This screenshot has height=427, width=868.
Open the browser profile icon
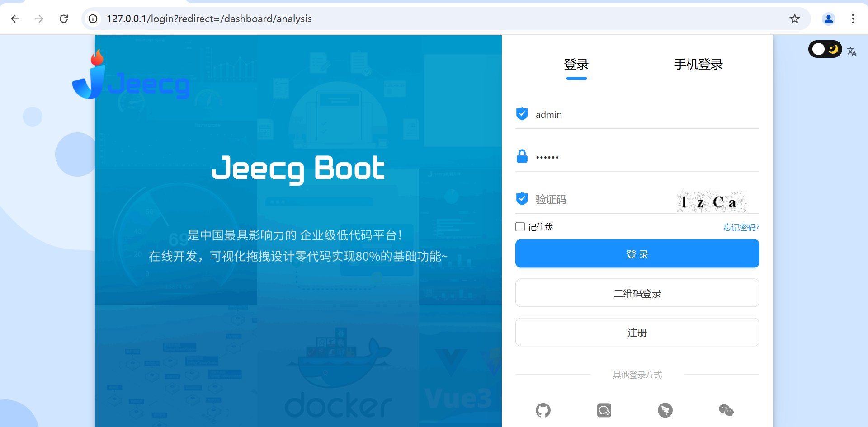click(829, 19)
